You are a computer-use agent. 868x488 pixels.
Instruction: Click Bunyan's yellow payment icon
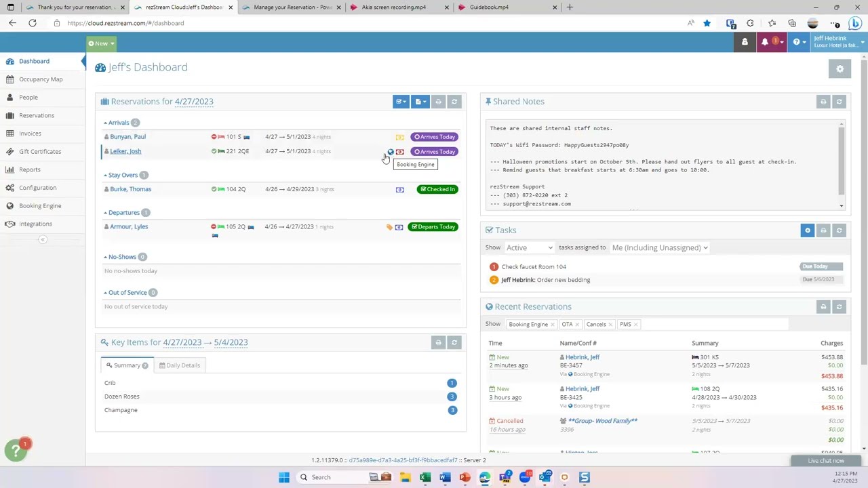tap(399, 138)
